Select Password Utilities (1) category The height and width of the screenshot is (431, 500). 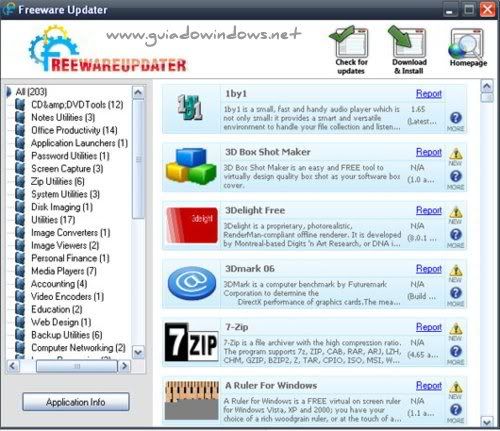70,156
